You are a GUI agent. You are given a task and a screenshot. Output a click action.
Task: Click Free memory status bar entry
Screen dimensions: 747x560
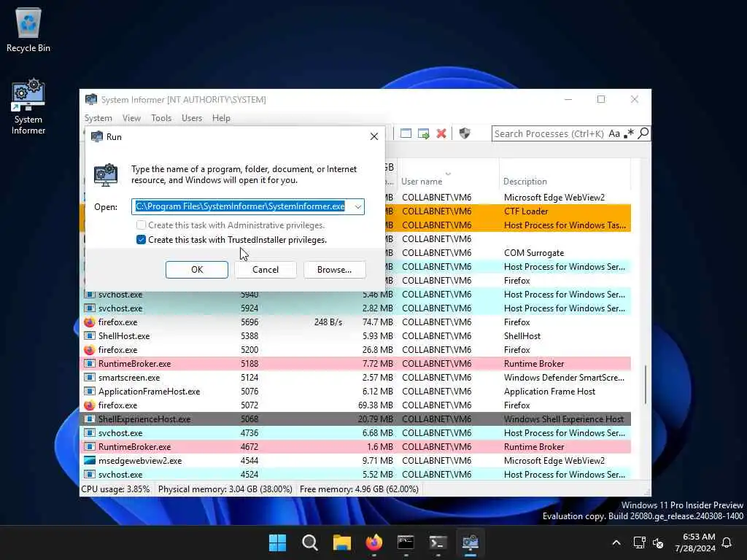click(x=359, y=489)
